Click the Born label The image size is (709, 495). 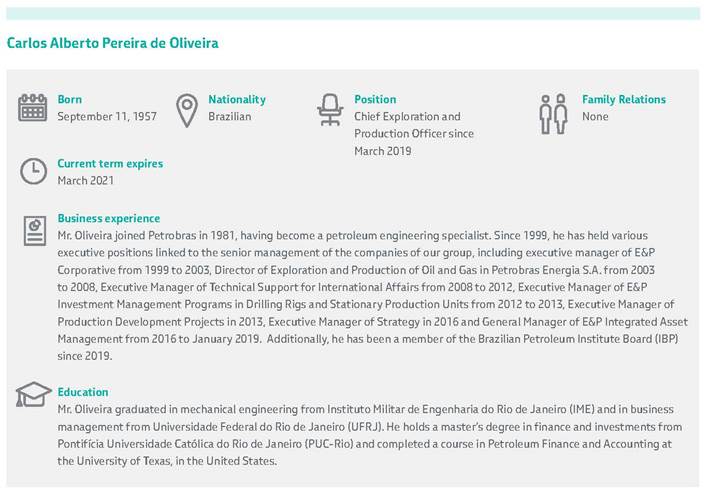tap(70, 99)
